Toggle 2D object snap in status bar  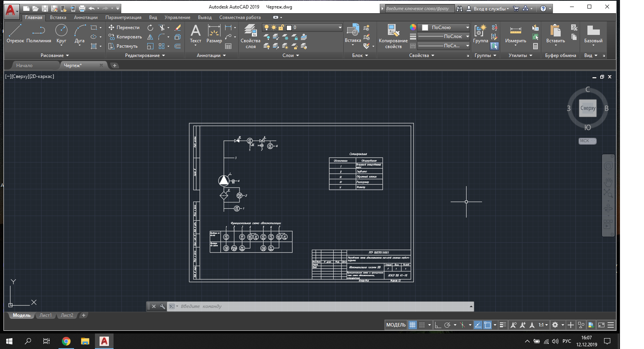pyautogui.click(x=487, y=325)
